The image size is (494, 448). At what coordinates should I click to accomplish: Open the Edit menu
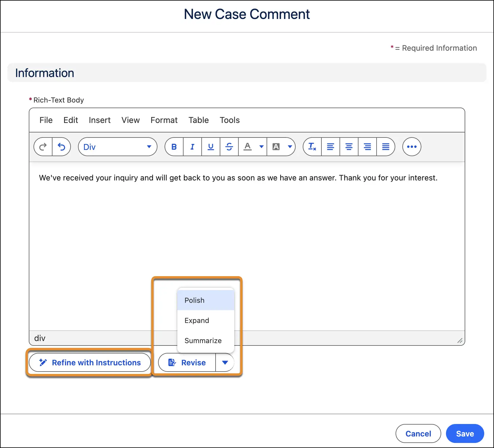click(x=71, y=120)
